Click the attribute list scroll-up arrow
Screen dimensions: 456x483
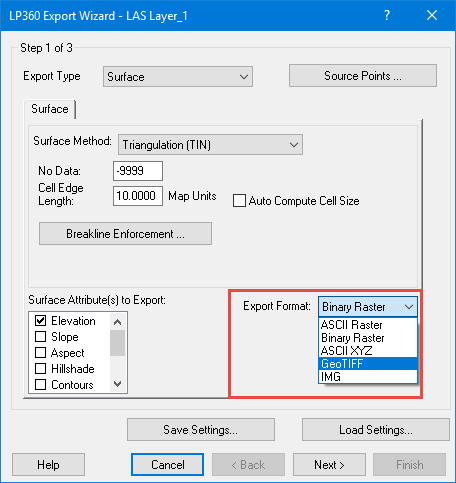pos(117,322)
